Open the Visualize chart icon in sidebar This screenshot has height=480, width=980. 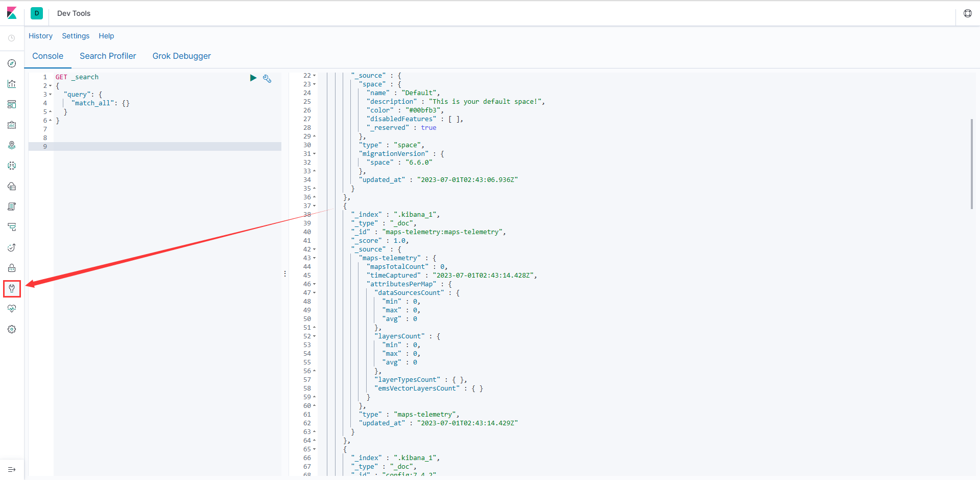click(12, 84)
